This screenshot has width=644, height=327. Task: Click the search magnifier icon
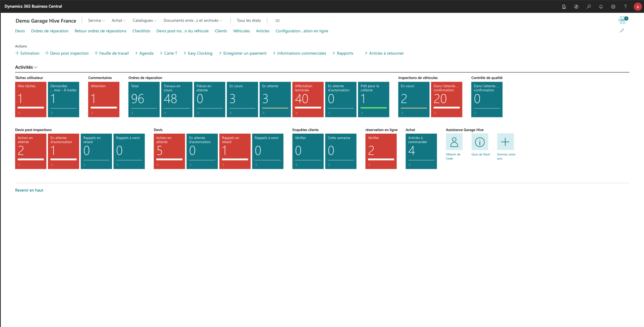tap(589, 6)
